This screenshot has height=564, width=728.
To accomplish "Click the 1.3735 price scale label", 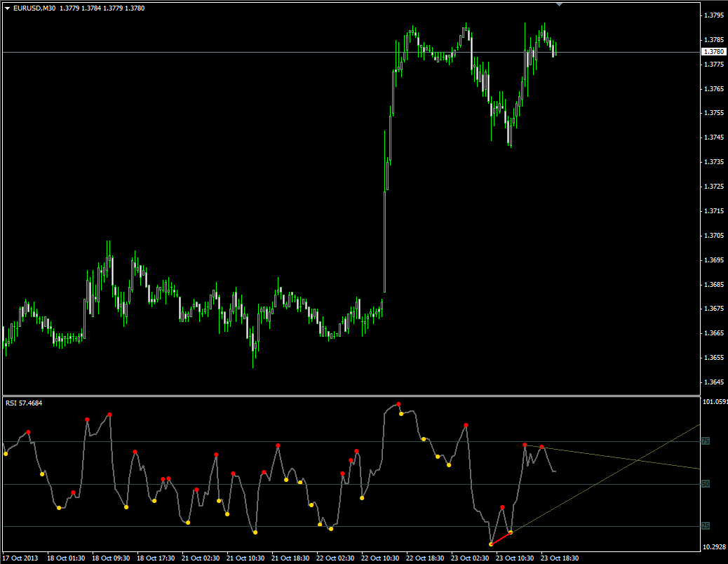I will 713,162.
